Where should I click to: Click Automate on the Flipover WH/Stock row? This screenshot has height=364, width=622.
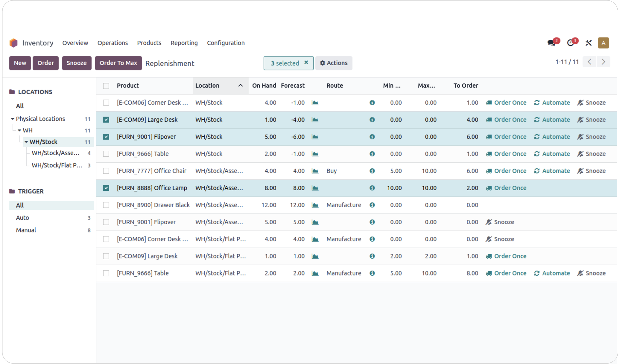552,137
